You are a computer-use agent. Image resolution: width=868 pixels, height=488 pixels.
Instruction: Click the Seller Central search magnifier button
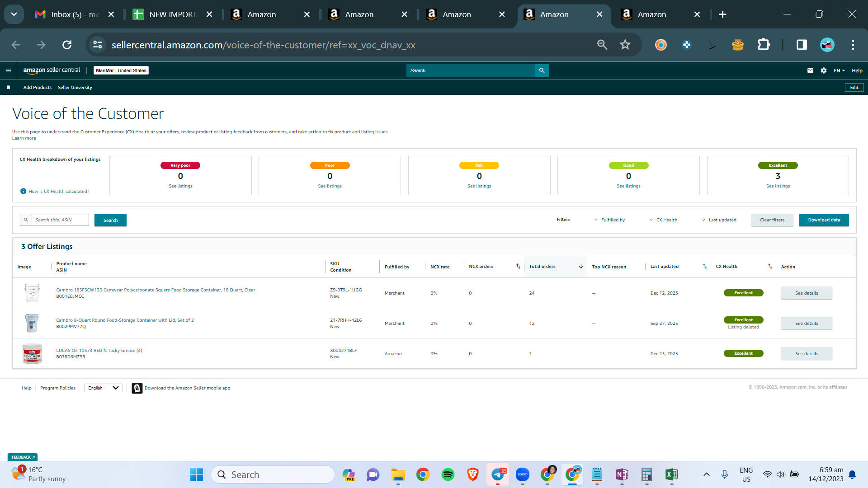[542, 70]
